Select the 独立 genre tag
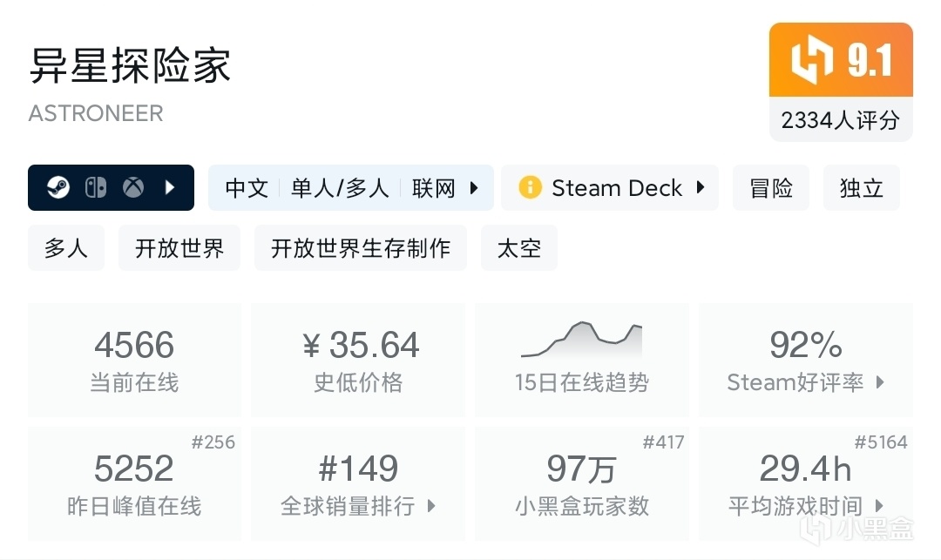Image resolution: width=941 pixels, height=560 pixels. (861, 188)
